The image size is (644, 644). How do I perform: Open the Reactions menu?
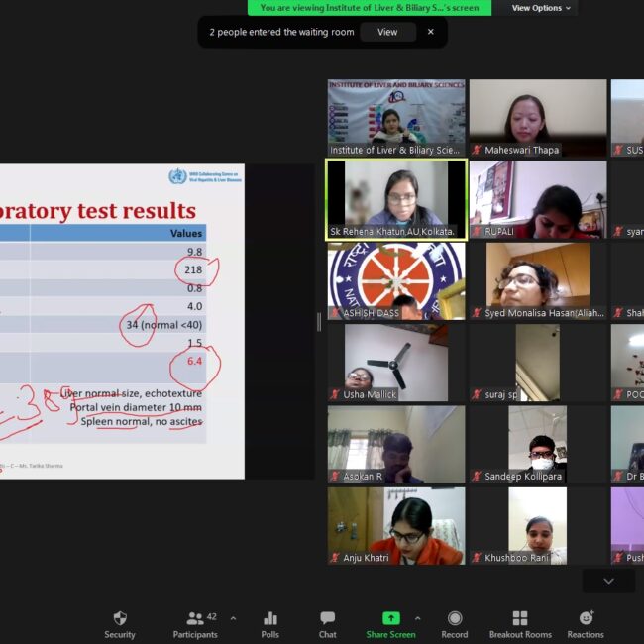[586, 623]
